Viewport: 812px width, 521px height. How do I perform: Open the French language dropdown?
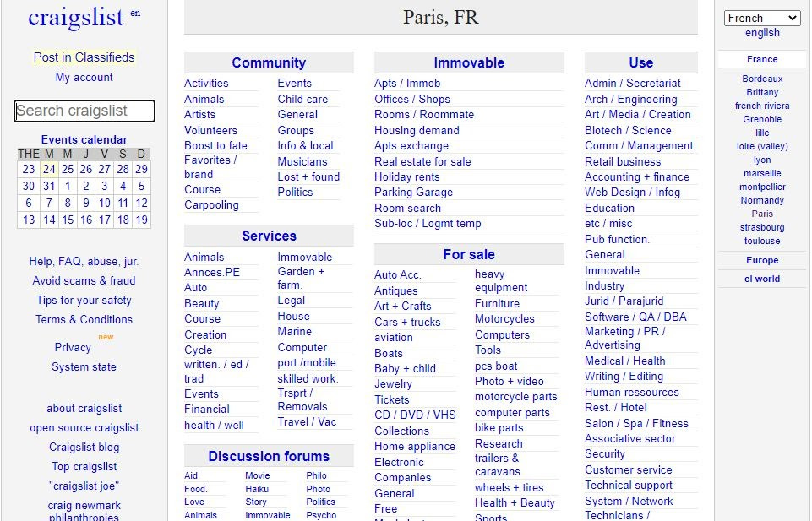click(x=762, y=18)
